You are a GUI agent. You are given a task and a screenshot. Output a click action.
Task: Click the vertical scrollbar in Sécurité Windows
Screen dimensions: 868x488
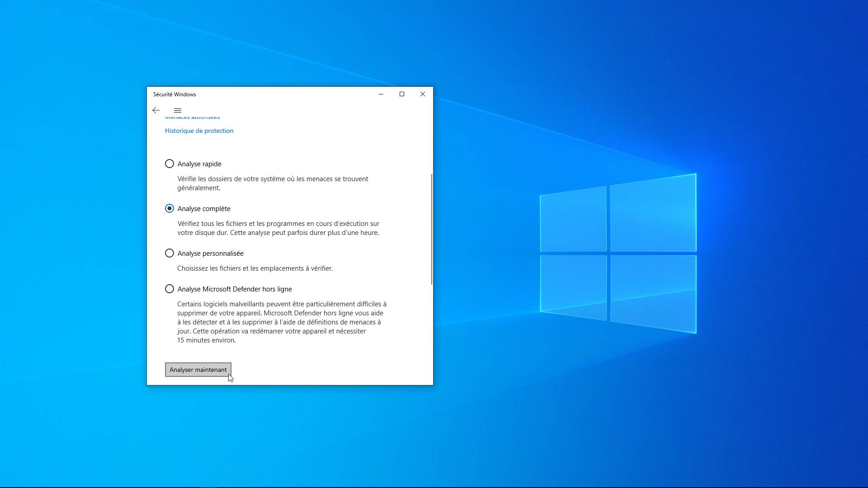[x=432, y=229]
